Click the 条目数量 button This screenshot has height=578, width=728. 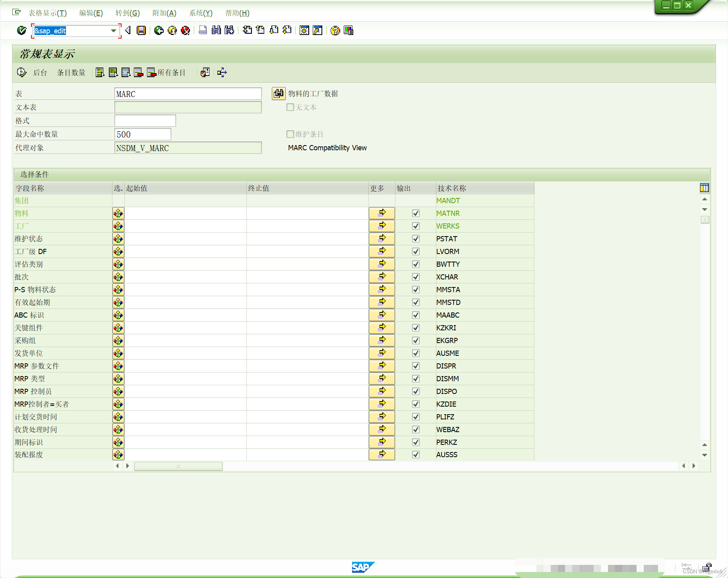pos(71,72)
